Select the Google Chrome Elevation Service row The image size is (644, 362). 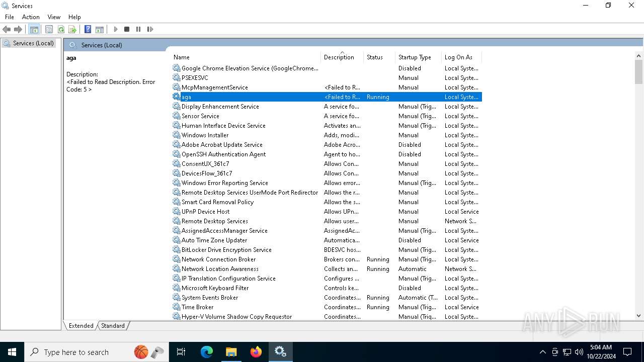click(x=327, y=68)
